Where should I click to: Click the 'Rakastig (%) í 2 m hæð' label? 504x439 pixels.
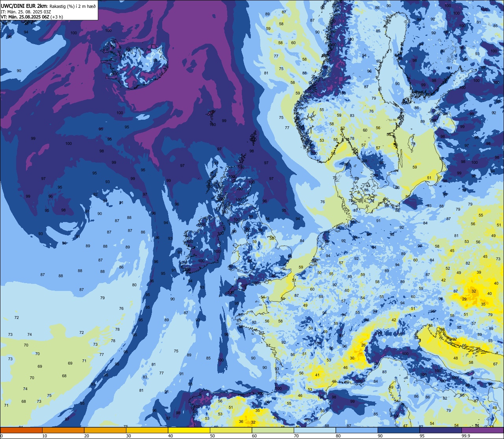tap(72, 6)
